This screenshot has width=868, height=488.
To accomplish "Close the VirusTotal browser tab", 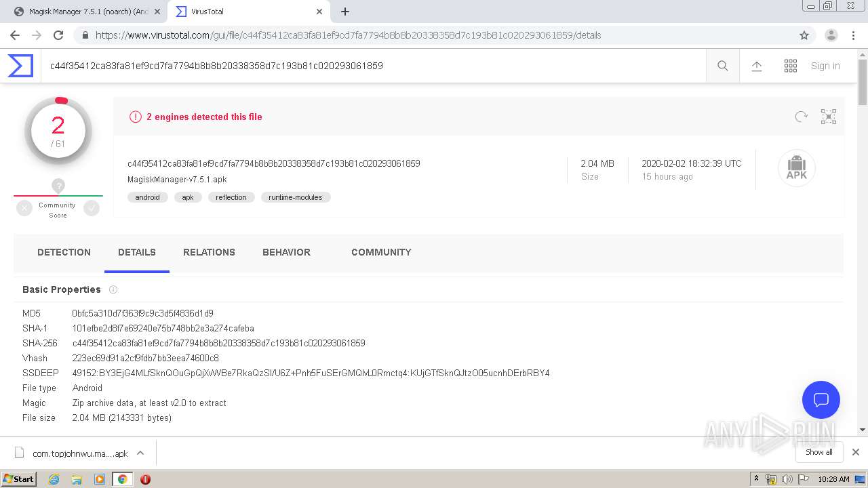I will 319,12.
